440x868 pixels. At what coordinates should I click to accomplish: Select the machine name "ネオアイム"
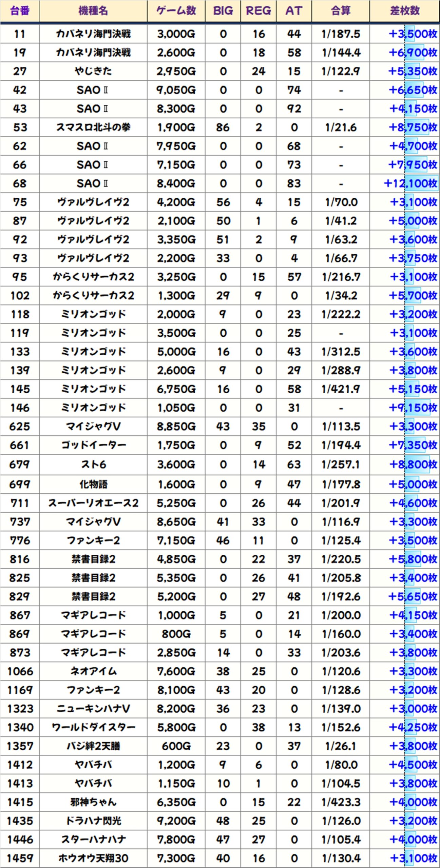pyautogui.click(x=93, y=671)
